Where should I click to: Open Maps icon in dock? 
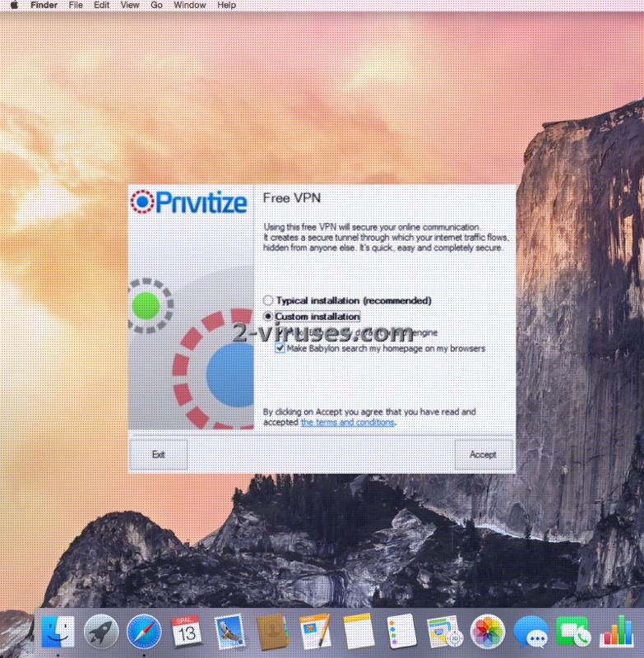[444, 632]
